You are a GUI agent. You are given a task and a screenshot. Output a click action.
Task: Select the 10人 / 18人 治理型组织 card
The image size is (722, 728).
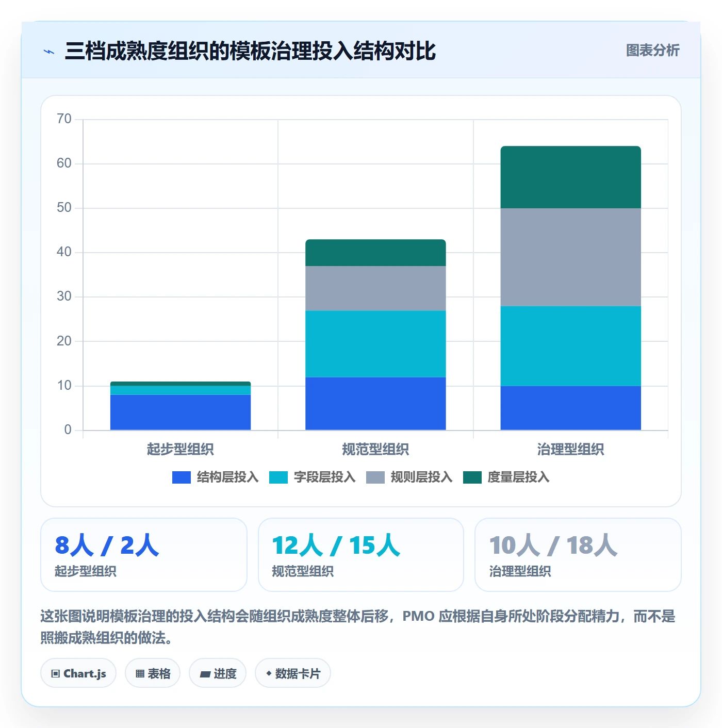(x=578, y=555)
